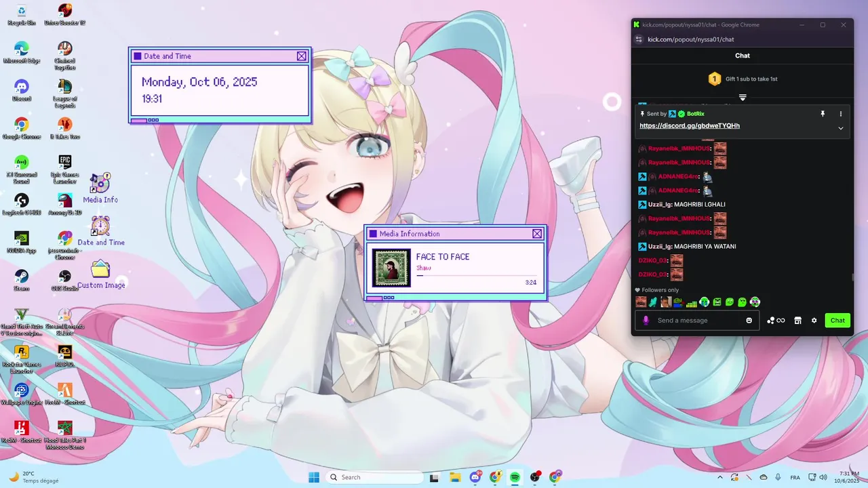Open Chained Together desktop shortcut

point(65,56)
